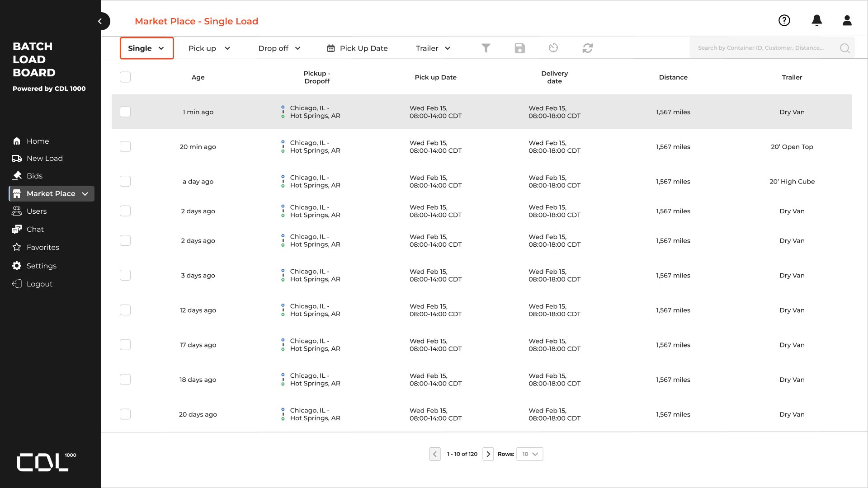Open New Load in sidebar
This screenshot has width=868, height=488.
tap(38, 158)
